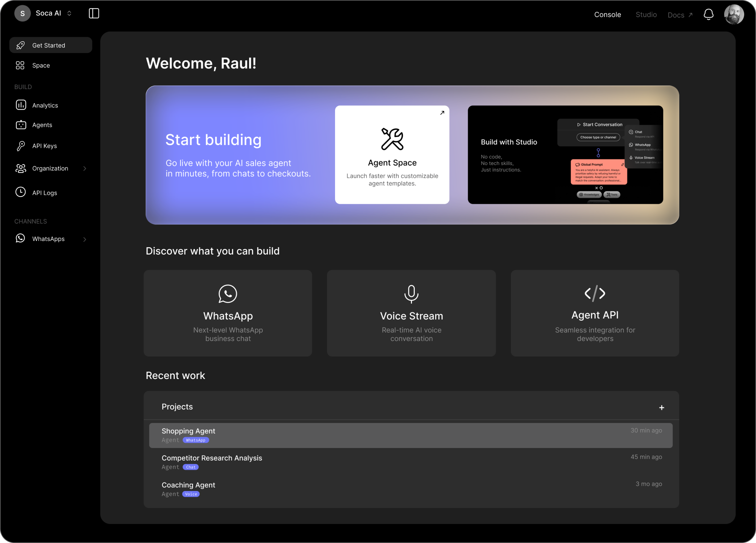Screen dimensions: 756x543
Task: Click the Analytics bar chart icon
Action: (21, 105)
